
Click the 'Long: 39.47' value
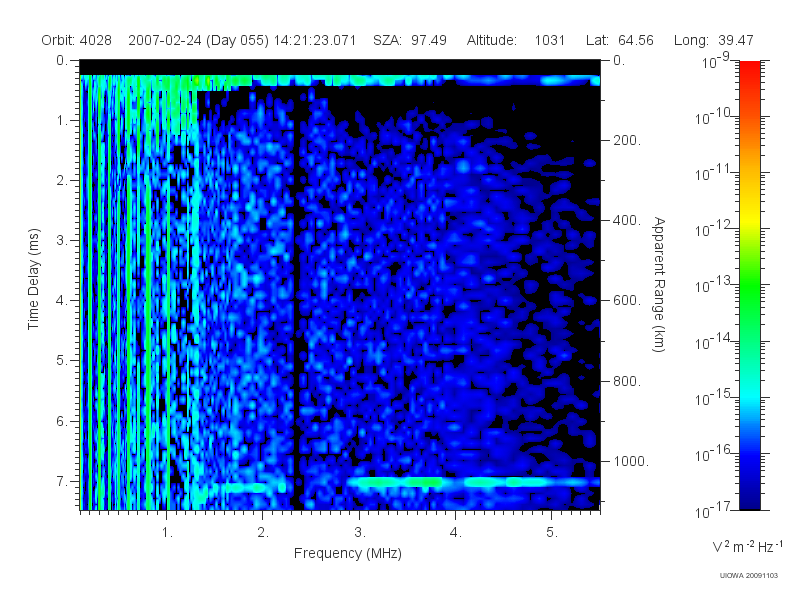(x=714, y=41)
